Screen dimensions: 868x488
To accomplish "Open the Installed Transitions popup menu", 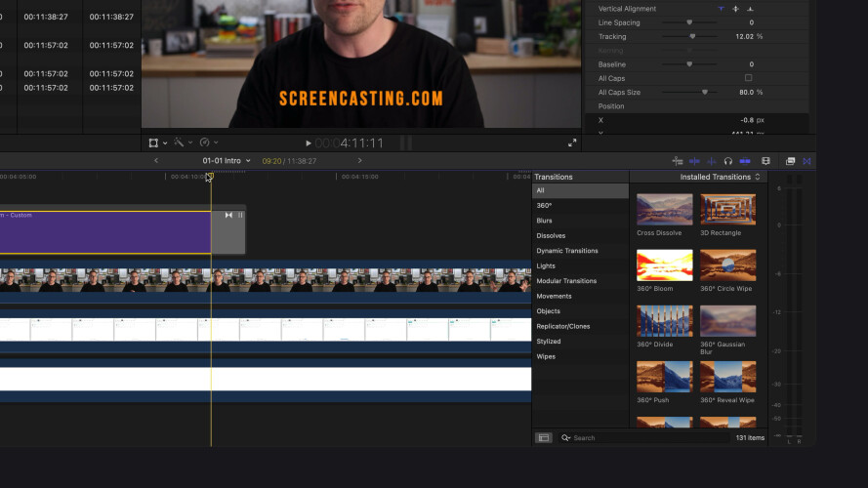I will pos(721,177).
